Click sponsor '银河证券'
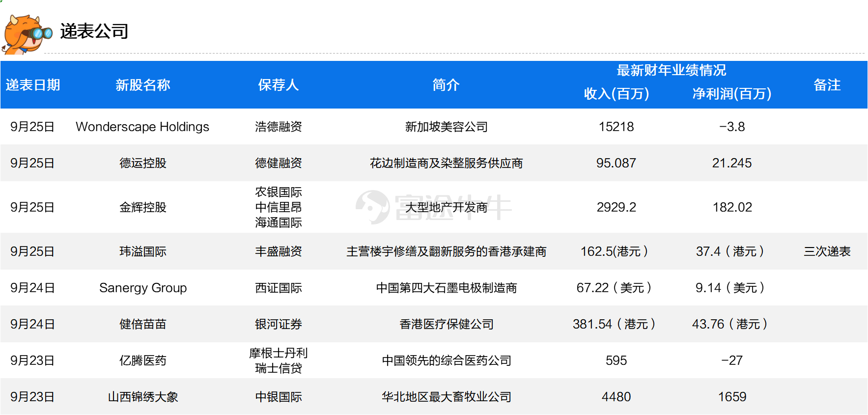The height and width of the screenshot is (415, 868). [x=279, y=324]
